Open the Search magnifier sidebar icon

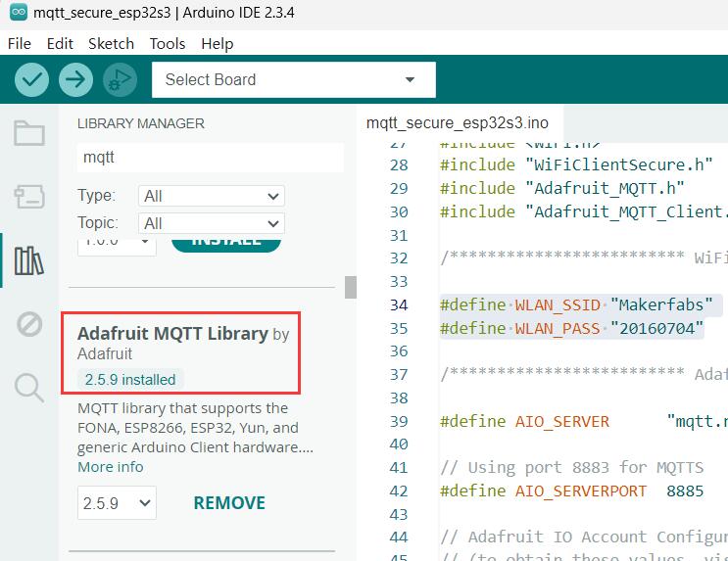point(29,388)
